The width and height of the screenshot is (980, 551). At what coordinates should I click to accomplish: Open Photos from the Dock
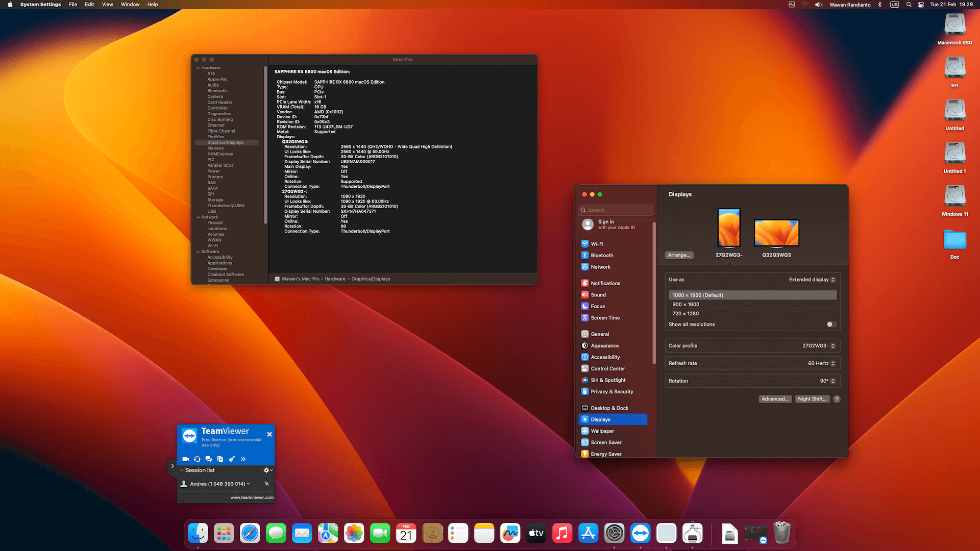pos(354,533)
